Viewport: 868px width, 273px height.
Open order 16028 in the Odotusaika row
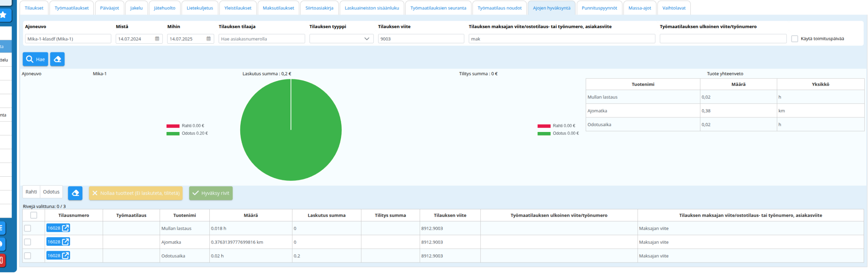58,256
